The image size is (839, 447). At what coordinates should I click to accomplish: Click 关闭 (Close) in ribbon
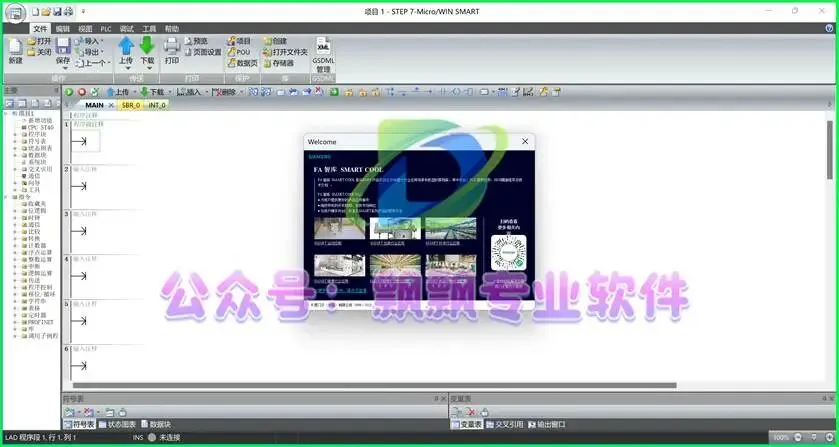click(x=40, y=52)
